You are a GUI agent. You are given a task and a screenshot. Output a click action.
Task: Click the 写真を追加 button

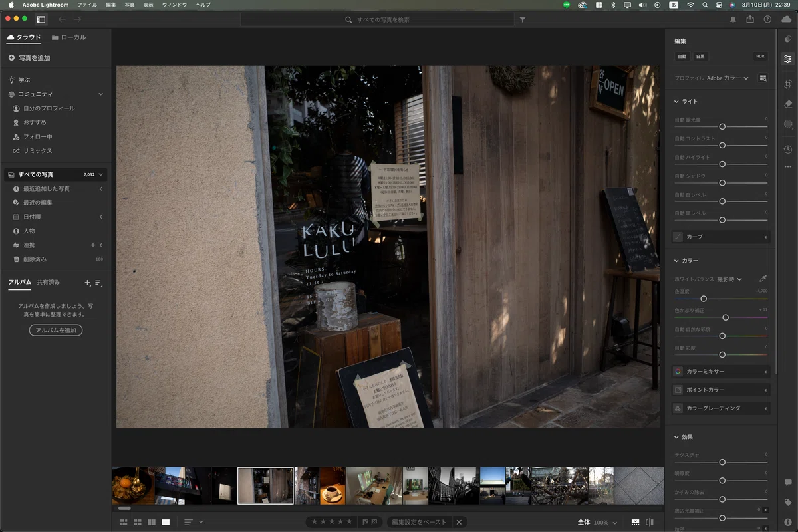click(x=29, y=58)
